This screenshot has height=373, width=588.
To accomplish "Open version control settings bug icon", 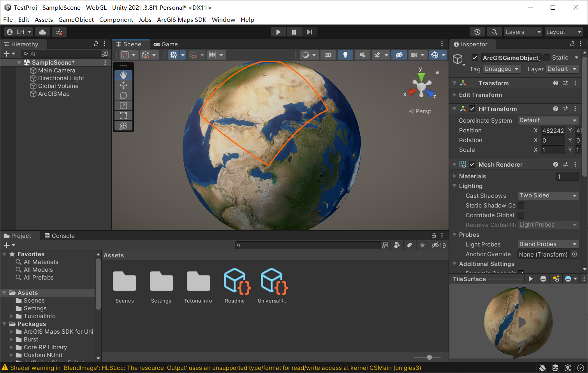I will tap(59, 32).
